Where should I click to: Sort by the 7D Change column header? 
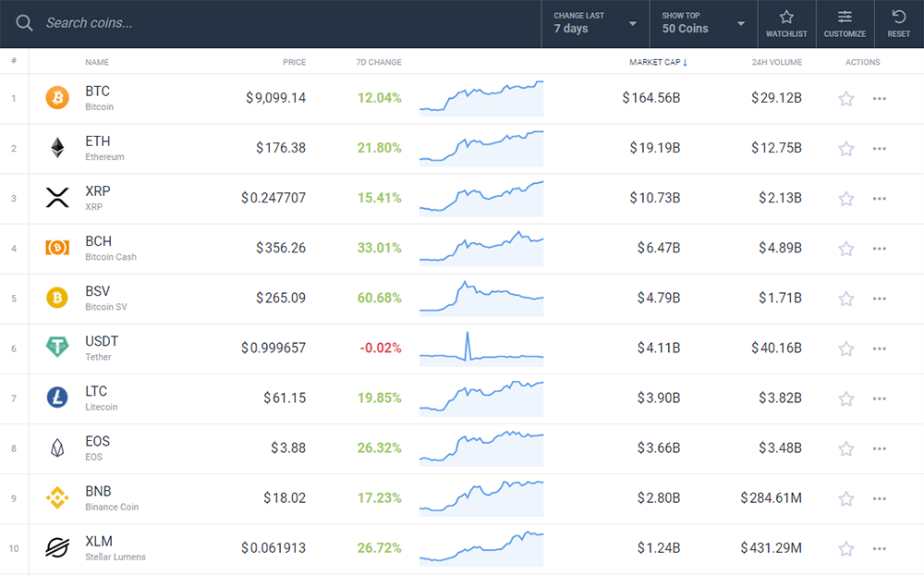[x=379, y=62]
